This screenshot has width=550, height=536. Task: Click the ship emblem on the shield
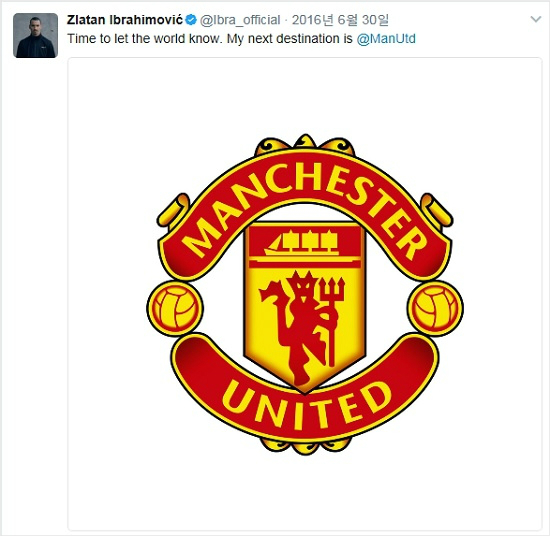point(302,242)
